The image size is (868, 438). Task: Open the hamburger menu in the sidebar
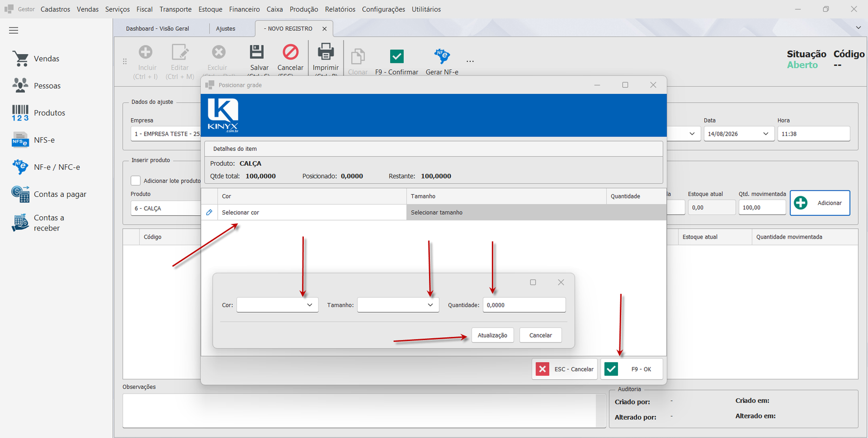pos(14,30)
